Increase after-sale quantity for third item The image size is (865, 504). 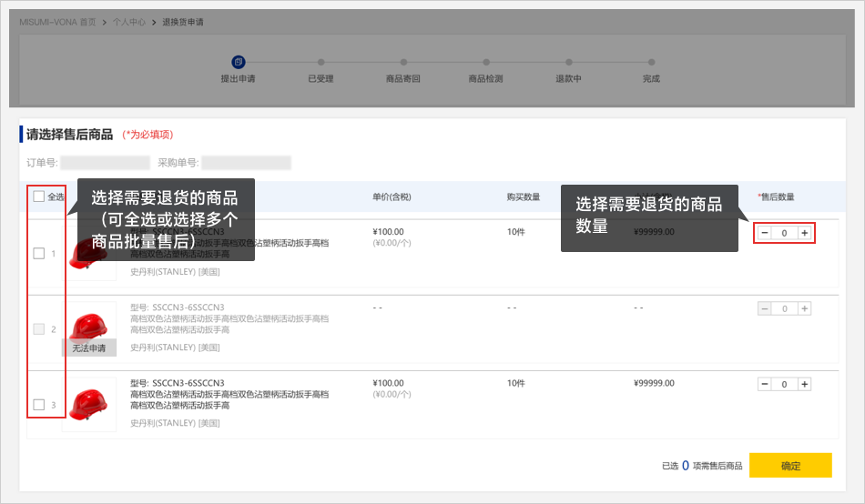(804, 384)
